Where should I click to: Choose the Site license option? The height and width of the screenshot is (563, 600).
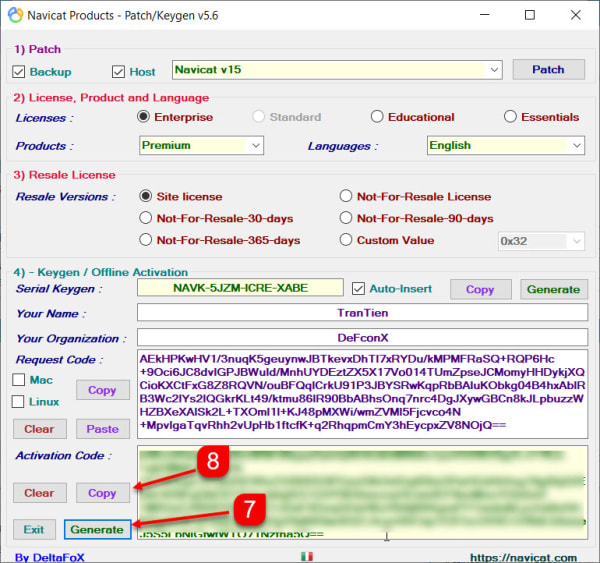[145, 196]
